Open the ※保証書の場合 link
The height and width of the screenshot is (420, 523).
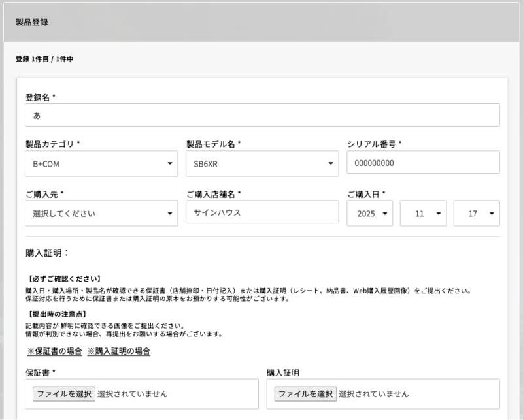click(x=54, y=351)
